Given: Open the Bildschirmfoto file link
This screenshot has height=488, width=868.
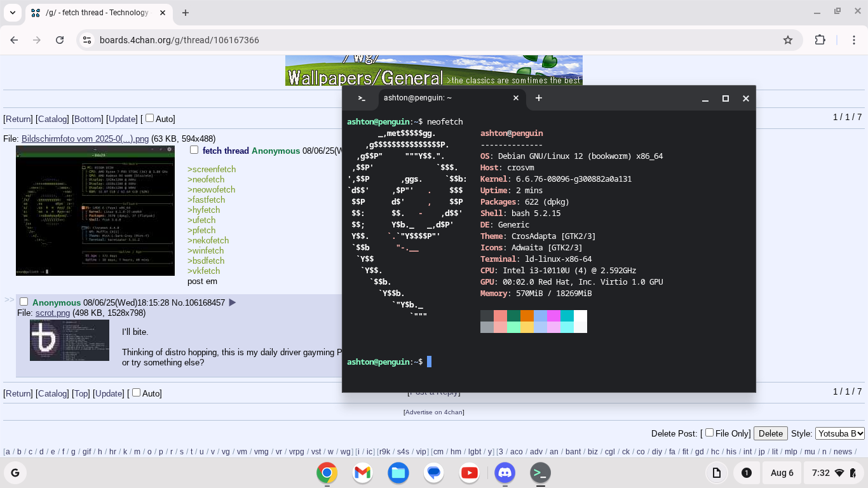Looking at the screenshot, I should tap(85, 139).
